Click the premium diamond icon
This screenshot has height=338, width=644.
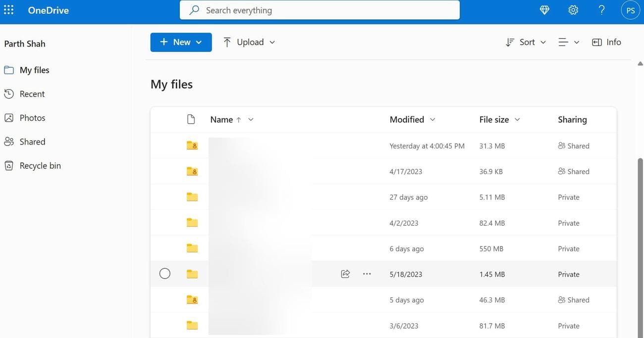click(544, 9)
